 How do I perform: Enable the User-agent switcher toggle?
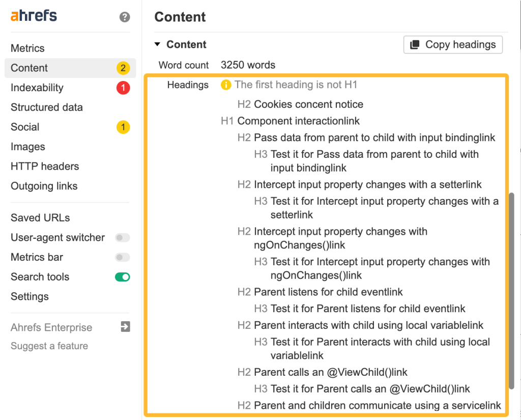123,237
